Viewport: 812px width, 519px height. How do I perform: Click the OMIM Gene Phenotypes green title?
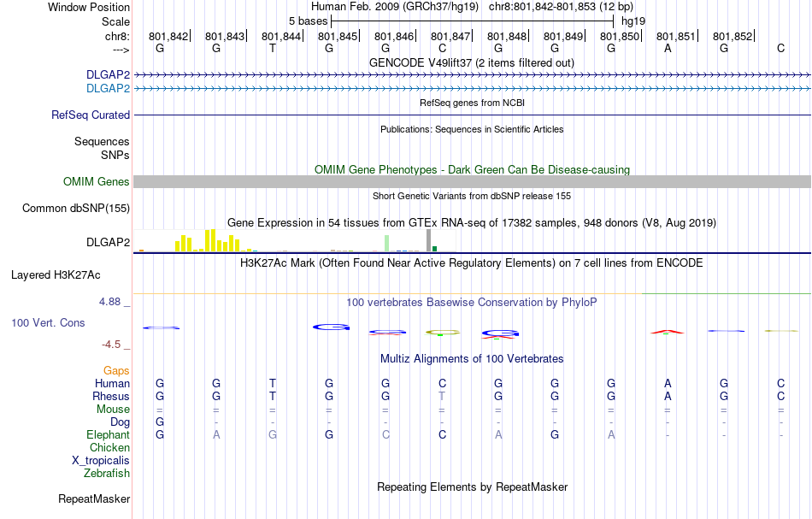tap(472, 170)
